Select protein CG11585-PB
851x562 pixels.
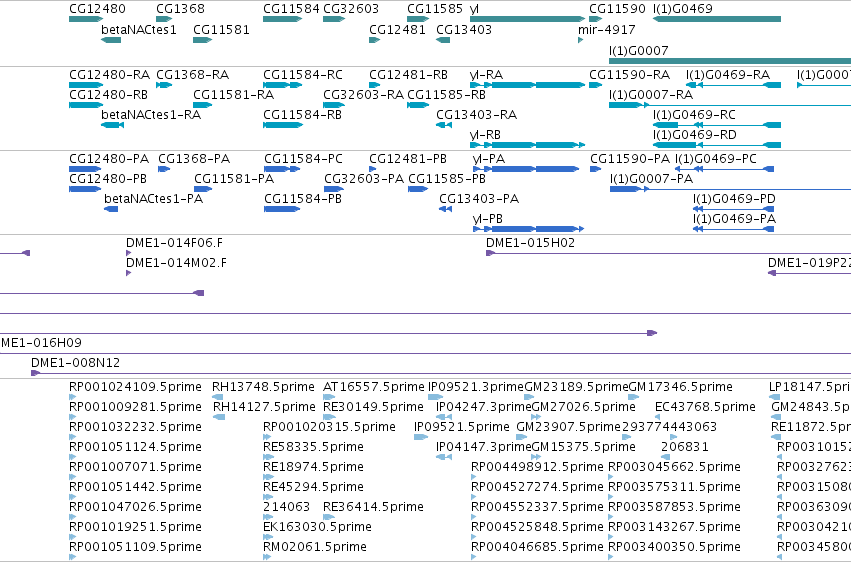(x=447, y=178)
